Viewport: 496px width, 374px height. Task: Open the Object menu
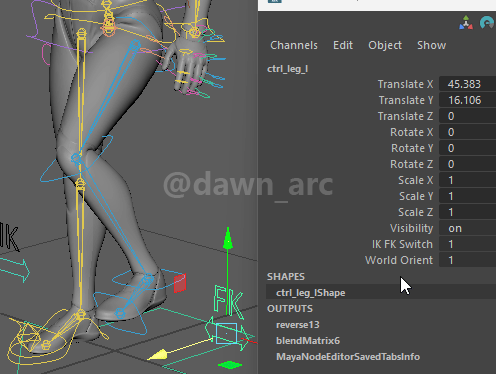[385, 45]
